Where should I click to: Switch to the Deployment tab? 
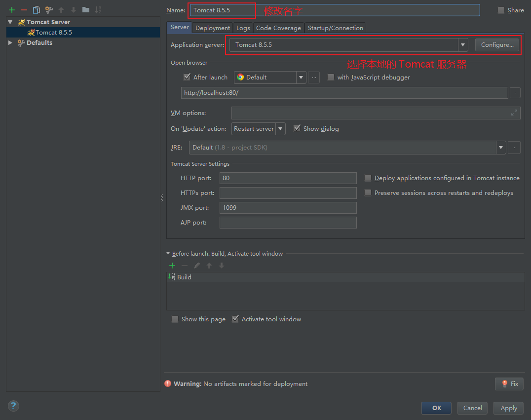click(213, 28)
